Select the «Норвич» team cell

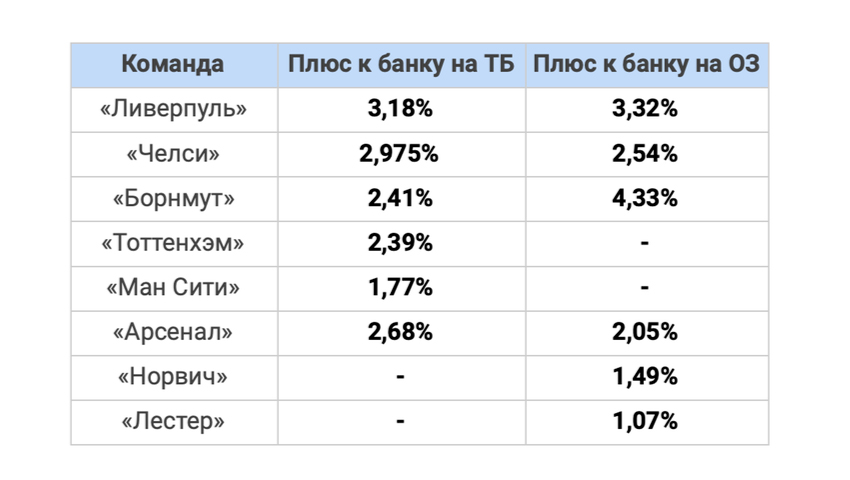pos(173,376)
